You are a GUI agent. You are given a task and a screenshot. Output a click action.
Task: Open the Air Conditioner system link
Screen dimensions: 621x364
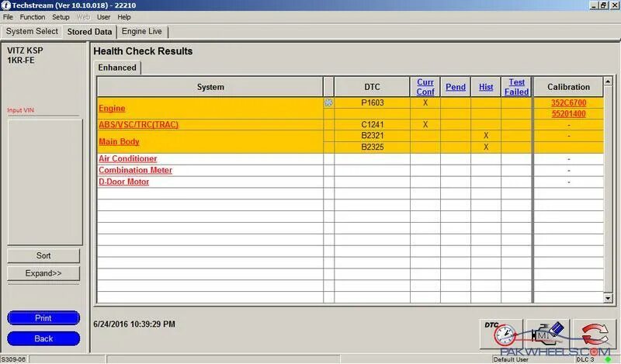[x=128, y=158]
